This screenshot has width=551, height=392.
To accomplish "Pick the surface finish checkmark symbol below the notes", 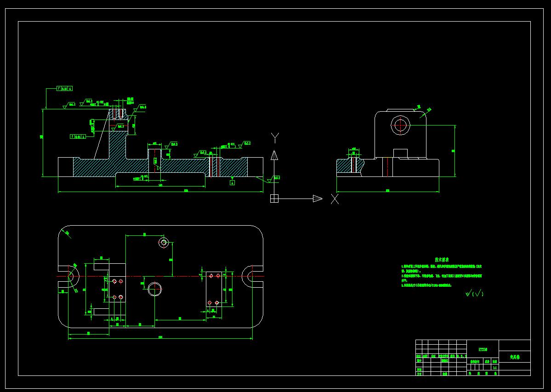I will point(474,294).
